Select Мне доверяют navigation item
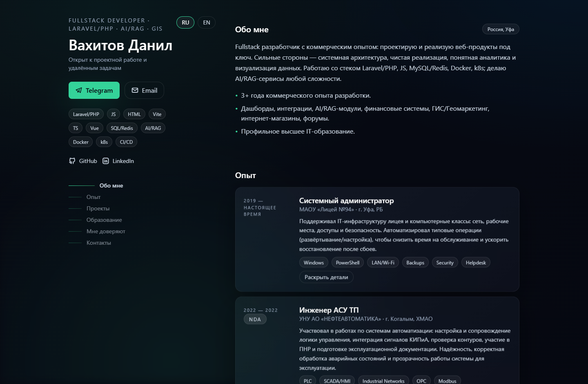The height and width of the screenshot is (384, 588). coord(97,231)
